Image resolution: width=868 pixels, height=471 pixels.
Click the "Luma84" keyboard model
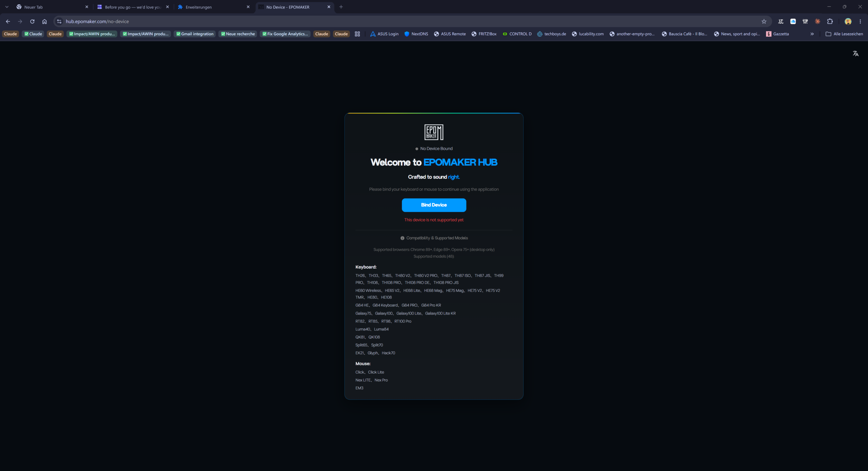(x=381, y=329)
